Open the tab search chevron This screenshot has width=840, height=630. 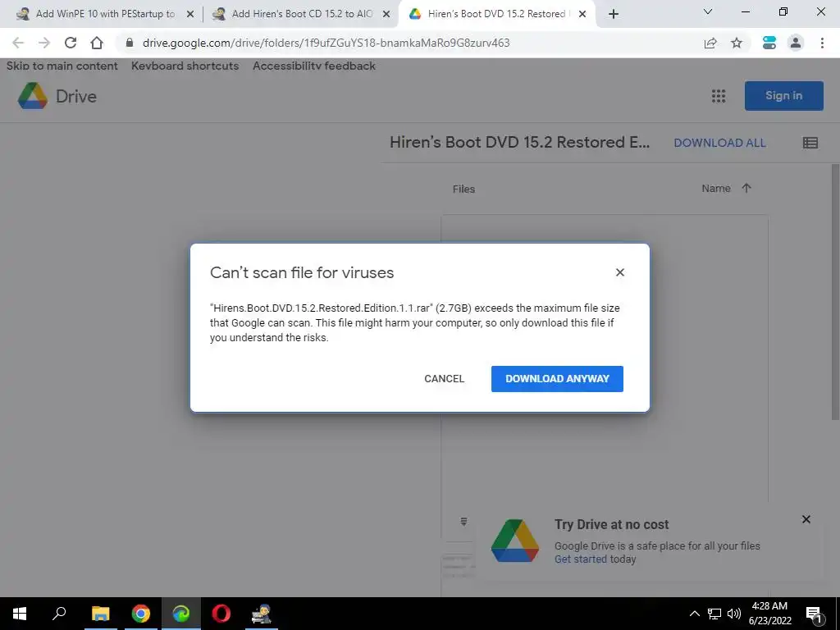point(708,11)
